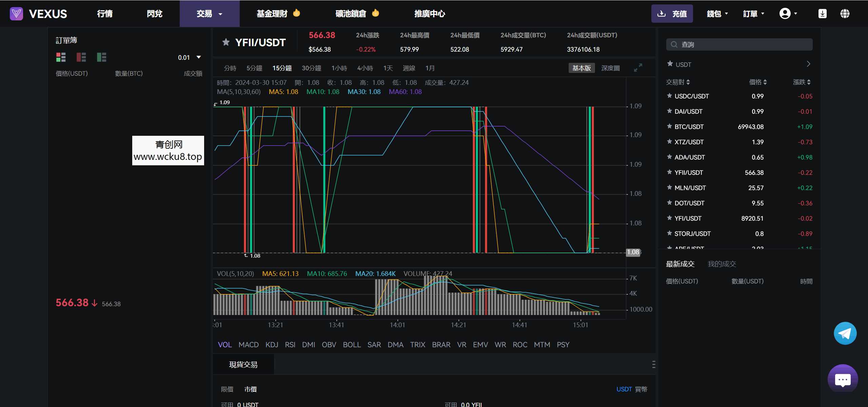Select the 1小時 timeframe tab
Screen dimensions: 868x407
pyautogui.click(x=339, y=68)
